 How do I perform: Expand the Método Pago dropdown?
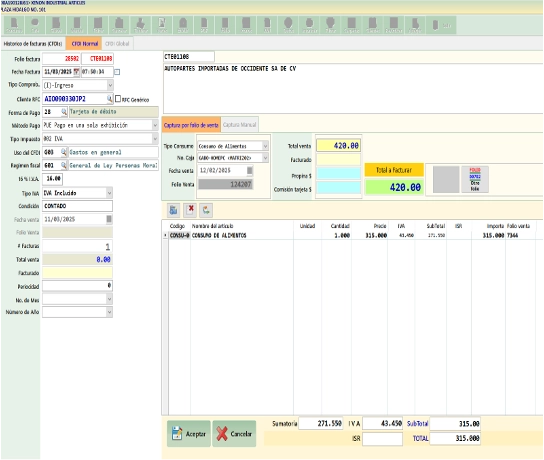pyautogui.click(x=155, y=125)
